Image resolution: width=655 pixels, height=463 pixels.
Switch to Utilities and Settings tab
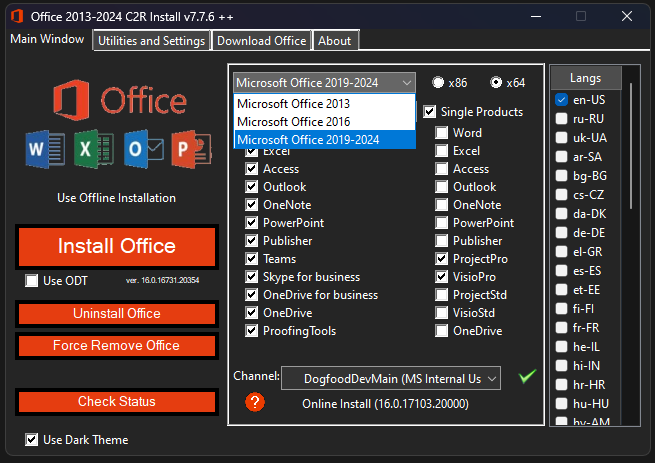(152, 41)
